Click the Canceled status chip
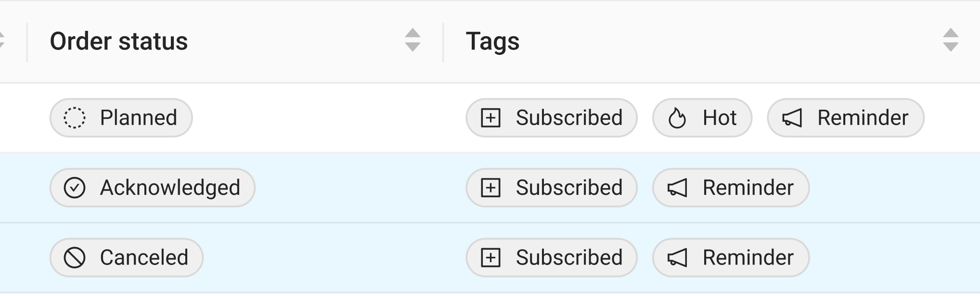 tap(127, 258)
